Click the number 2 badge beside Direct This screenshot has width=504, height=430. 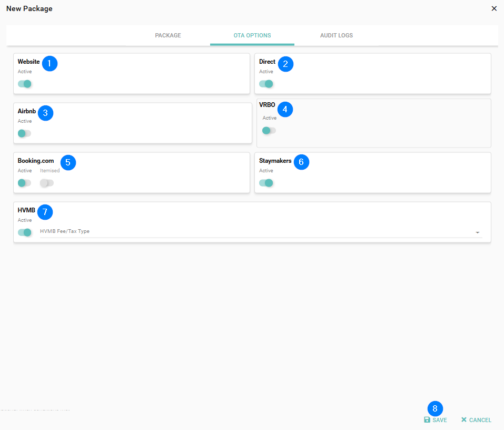pos(285,64)
